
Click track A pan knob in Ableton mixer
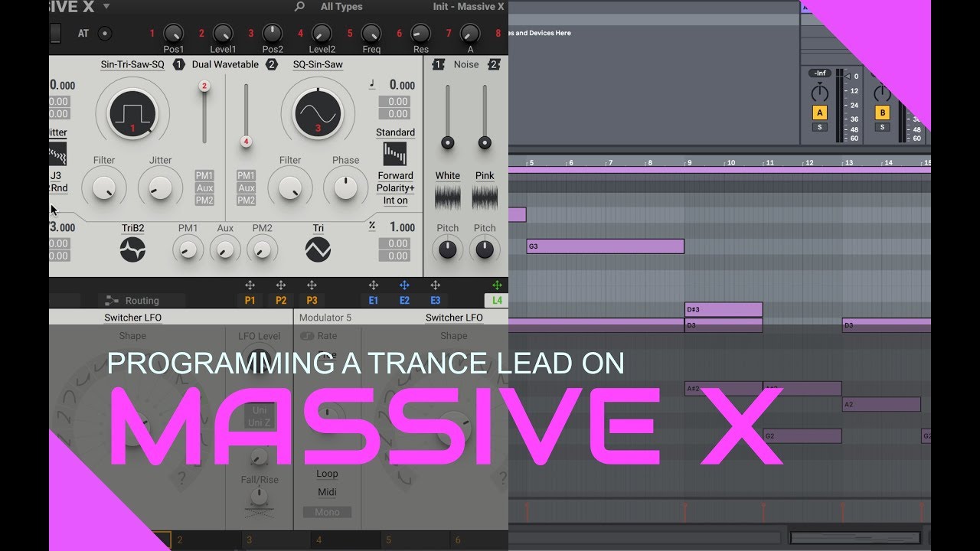click(820, 93)
